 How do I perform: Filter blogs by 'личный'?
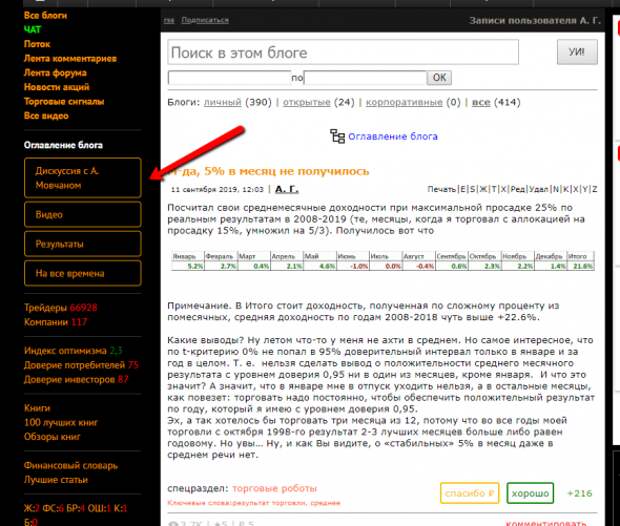(222, 102)
